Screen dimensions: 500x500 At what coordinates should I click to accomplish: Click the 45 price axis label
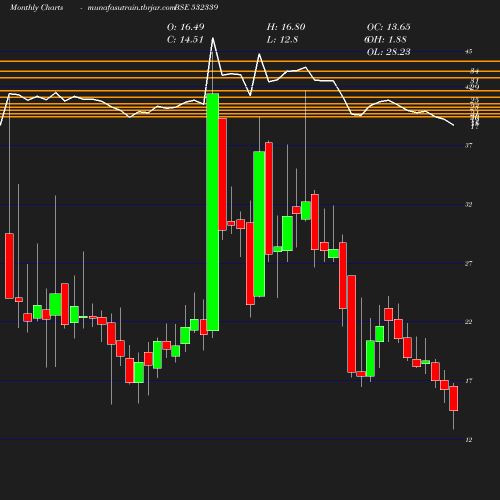click(x=469, y=52)
